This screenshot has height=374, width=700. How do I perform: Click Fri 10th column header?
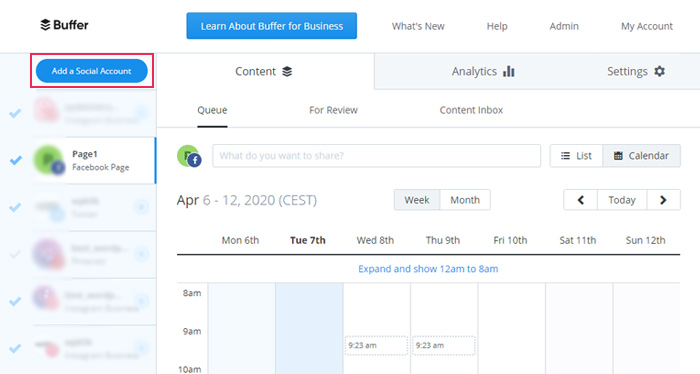point(510,240)
